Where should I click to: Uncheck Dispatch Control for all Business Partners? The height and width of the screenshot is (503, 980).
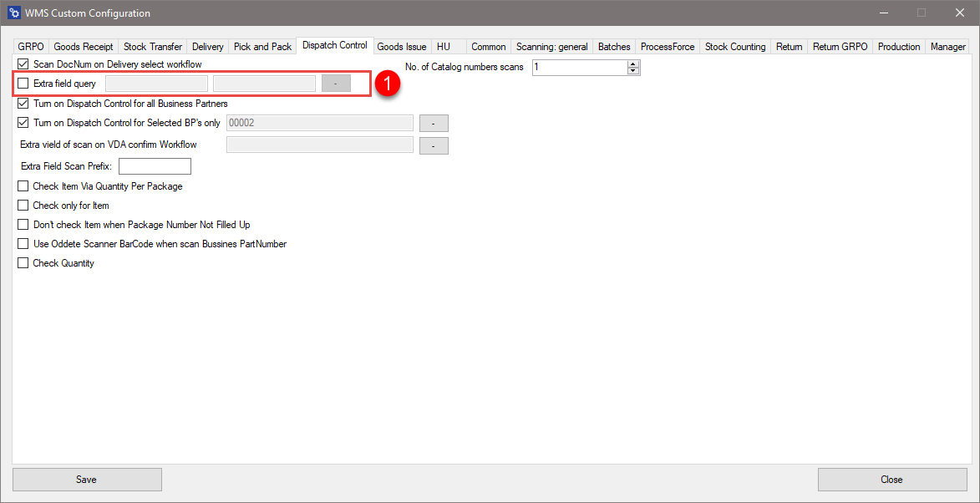(x=23, y=104)
